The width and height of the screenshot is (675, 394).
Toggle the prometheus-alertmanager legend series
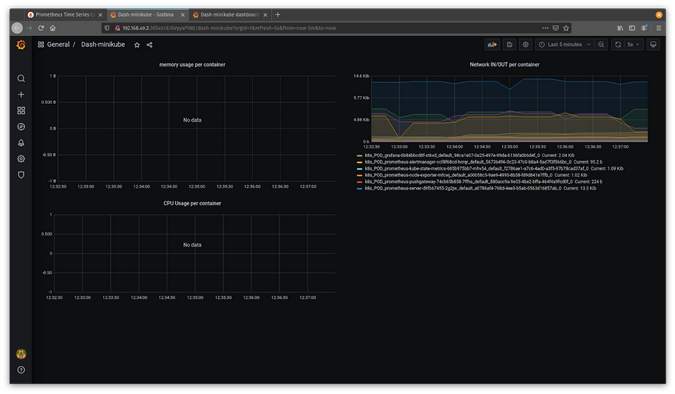click(468, 162)
